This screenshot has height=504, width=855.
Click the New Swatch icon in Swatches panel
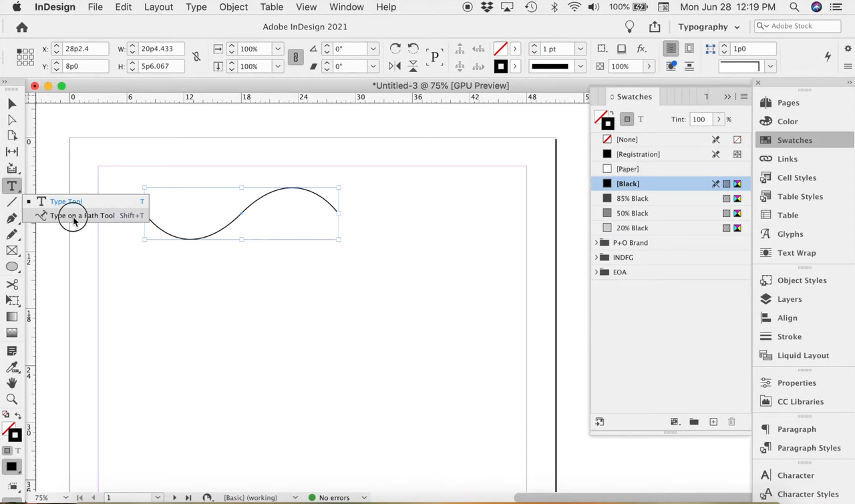(713, 421)
